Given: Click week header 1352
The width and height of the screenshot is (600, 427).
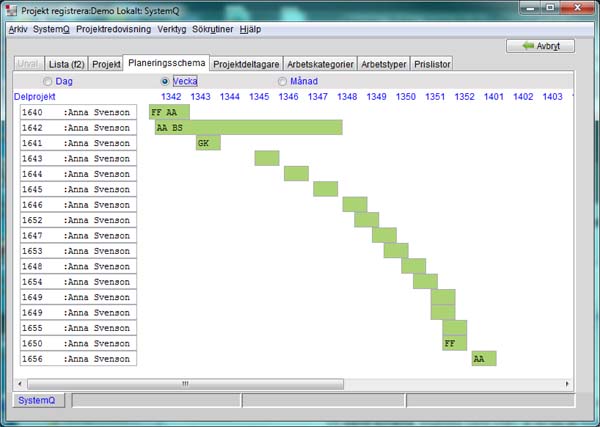Looking at the screenshot, I should 465,96.
